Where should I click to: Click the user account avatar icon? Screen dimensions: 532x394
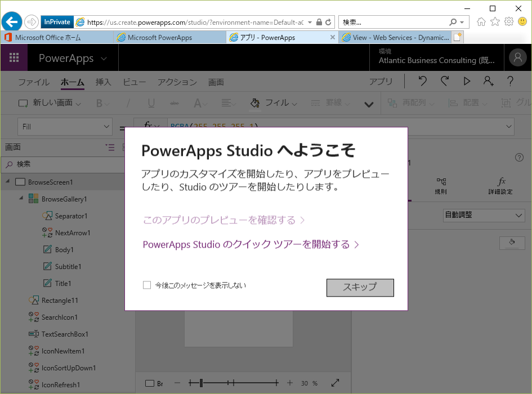coord(517,57)
